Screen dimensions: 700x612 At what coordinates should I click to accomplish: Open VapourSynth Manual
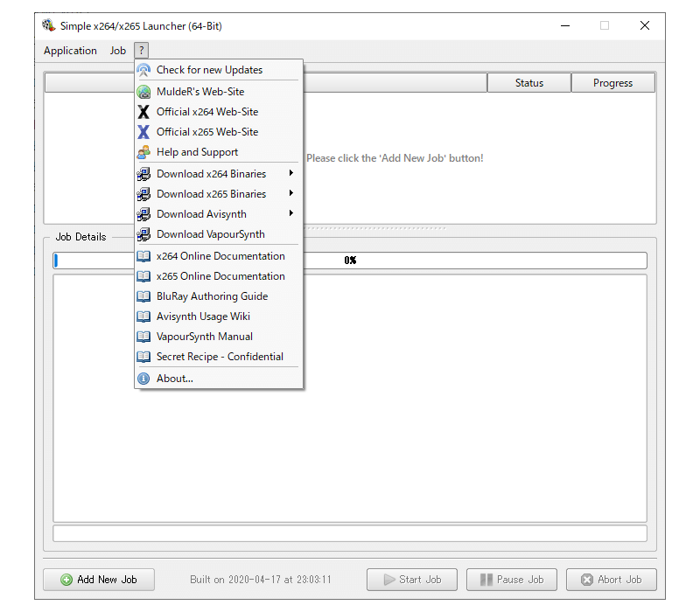click(219, 337)
